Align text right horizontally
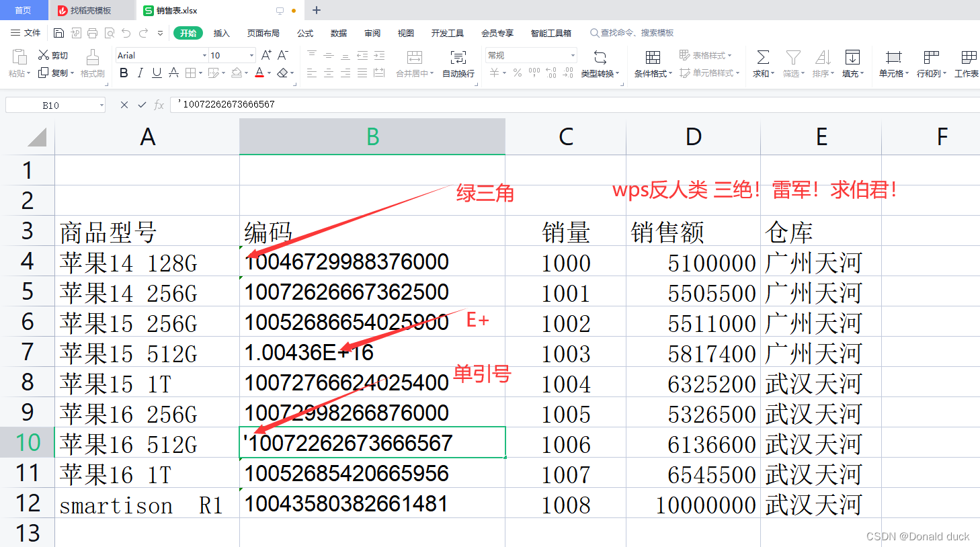 [x=345, y=73]
